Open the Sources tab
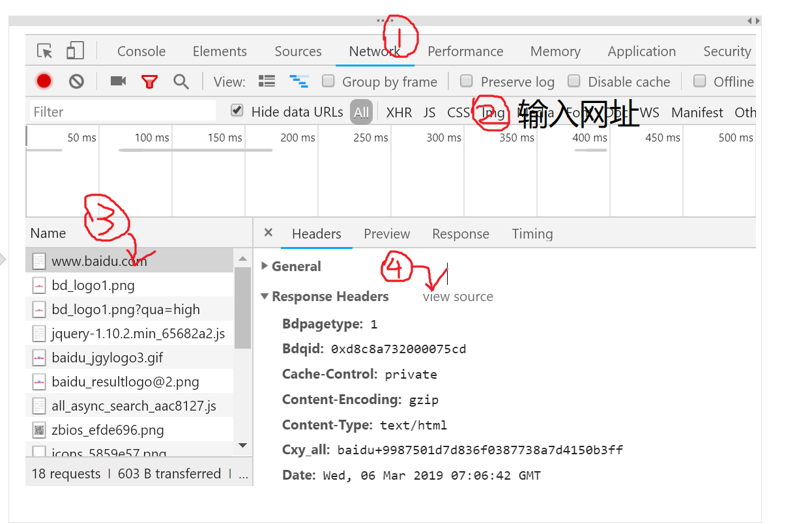Image resolution: width=812 pixels, height=524 pixels. tap(298, 51)
